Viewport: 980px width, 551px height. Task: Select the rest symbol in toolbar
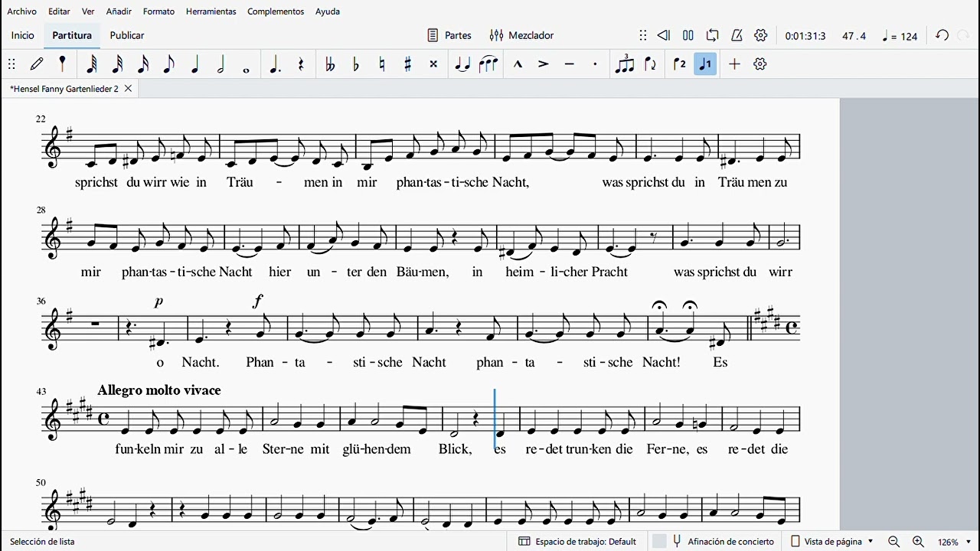301,64
